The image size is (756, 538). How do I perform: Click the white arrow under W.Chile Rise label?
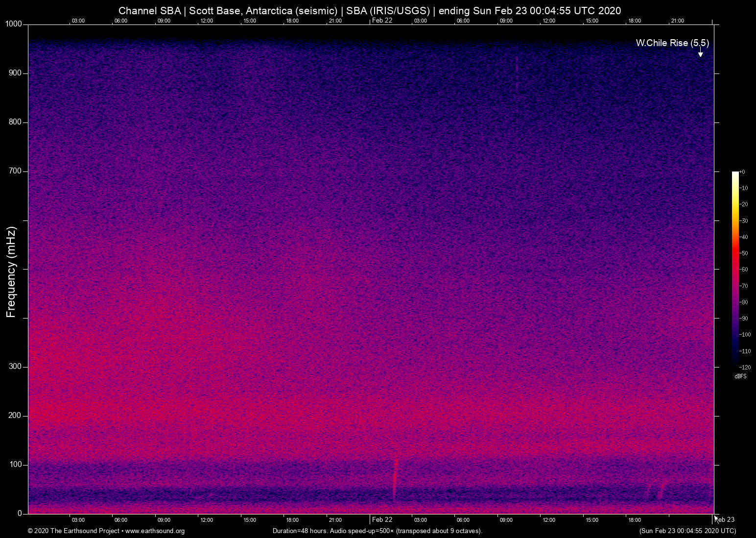click(x=700, y=53)
